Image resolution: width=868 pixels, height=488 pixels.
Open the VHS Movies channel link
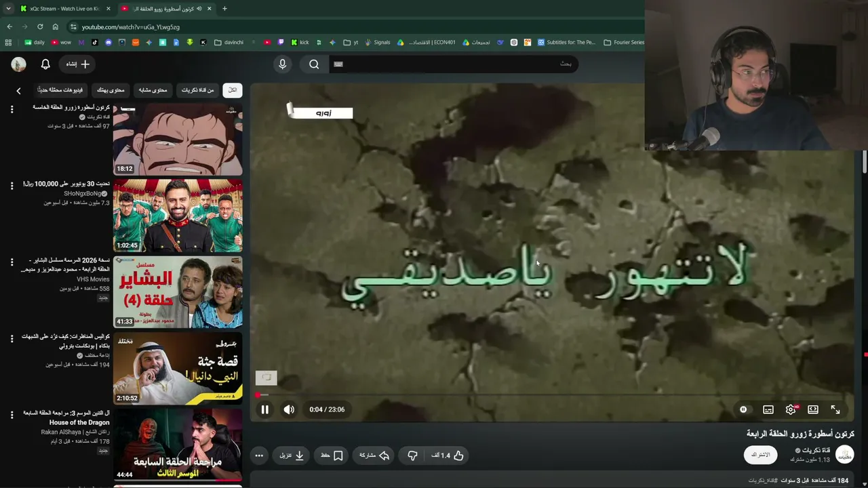[x=93, y=279]
